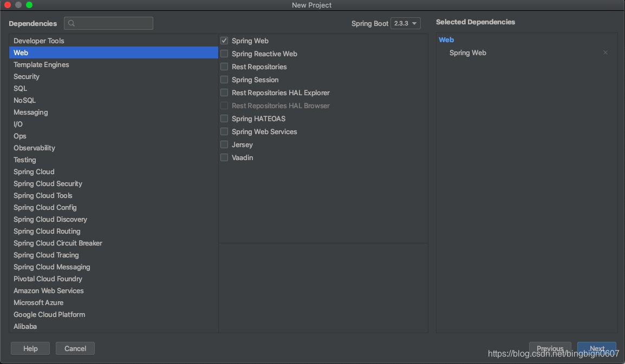Open the Messaging category
Screen dimensions: 625x364
(x=114, y=112)
